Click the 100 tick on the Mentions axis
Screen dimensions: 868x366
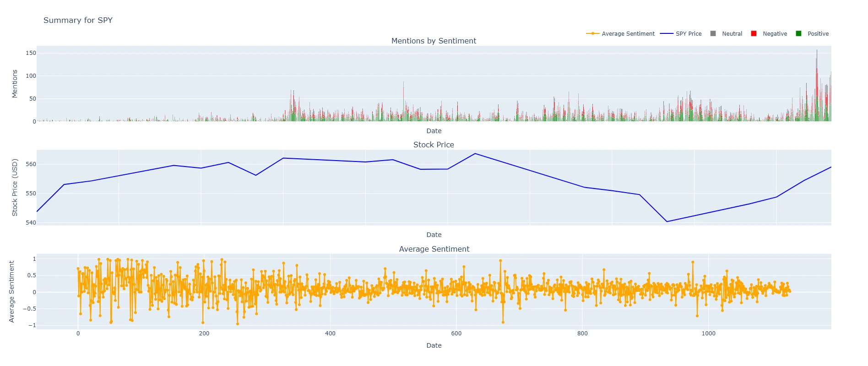pyautogui.click(x=31, y=76)
